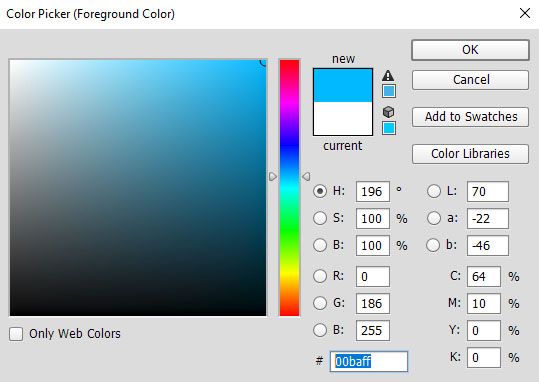
Task: Select the H hue radio button
Action: click(320, 191)
